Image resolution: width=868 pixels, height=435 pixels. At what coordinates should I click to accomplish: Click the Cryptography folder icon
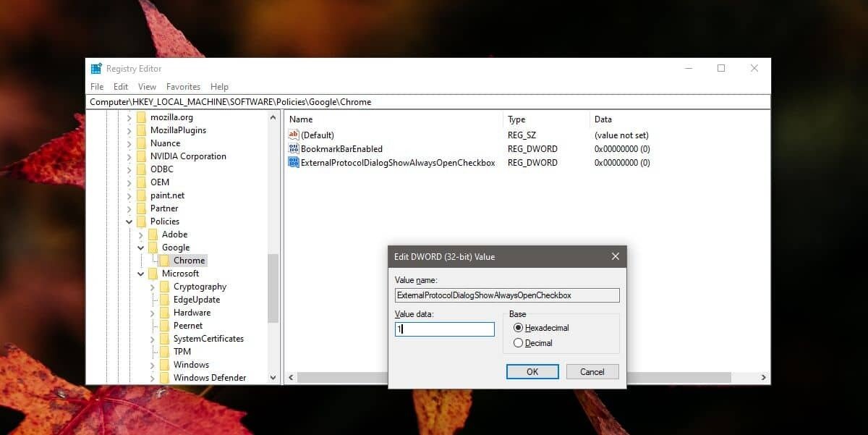[165, 287]
